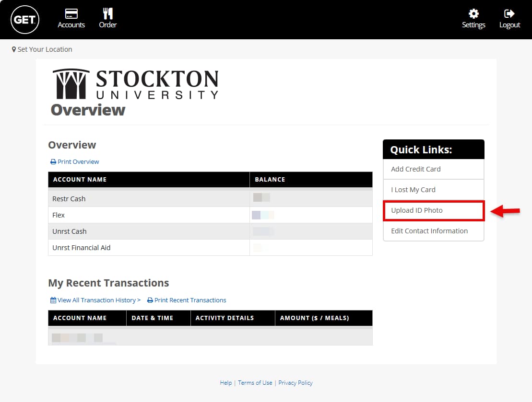
Task: Open Upload ID Photo quick link
Action: pyautogui.click(x=434, y=210)
